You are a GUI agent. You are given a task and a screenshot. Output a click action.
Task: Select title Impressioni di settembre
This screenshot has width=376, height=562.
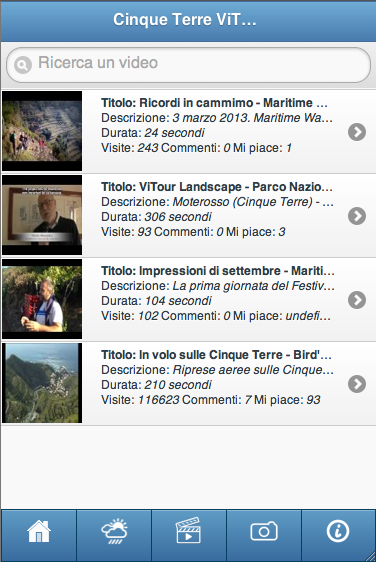tap(218, 271)
